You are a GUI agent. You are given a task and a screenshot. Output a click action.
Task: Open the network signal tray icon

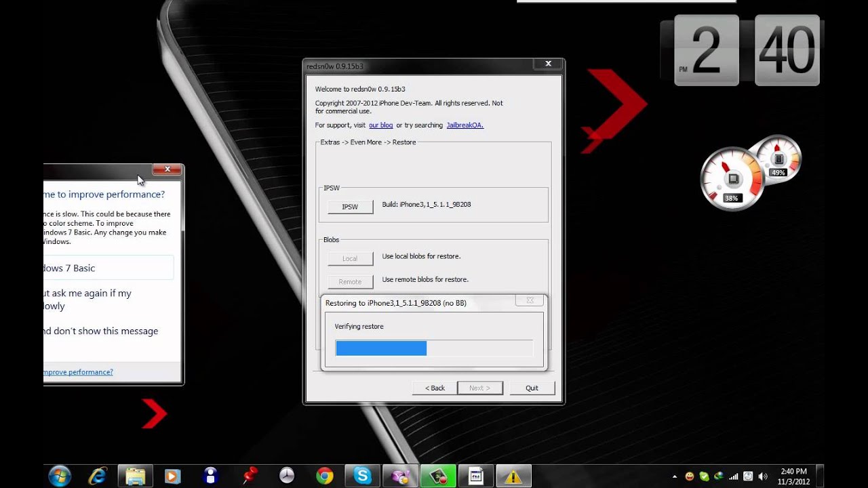[x=733, y=476]
